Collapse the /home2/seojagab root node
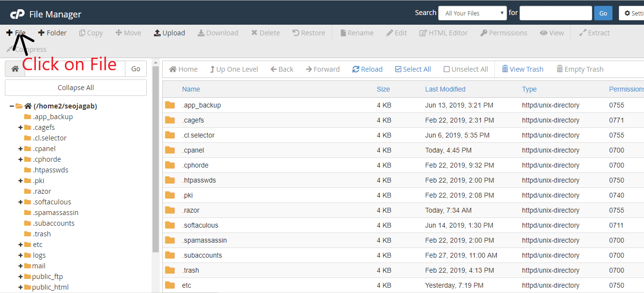The height and width of the screenshot is (293, 644). pos(12,106)
